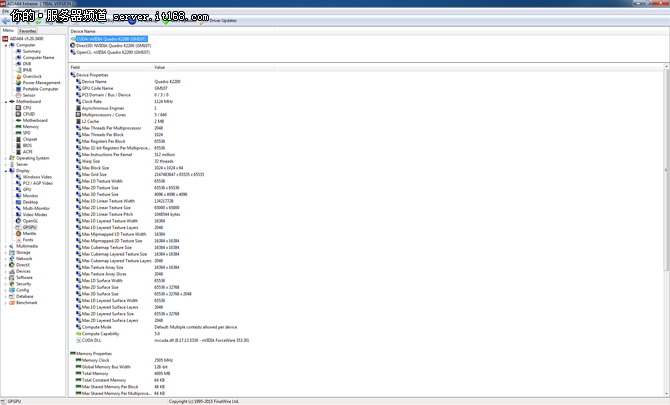670x405 pixels.
Task: Click the CUDA DLL field row
Action: (x=171, y=340)
